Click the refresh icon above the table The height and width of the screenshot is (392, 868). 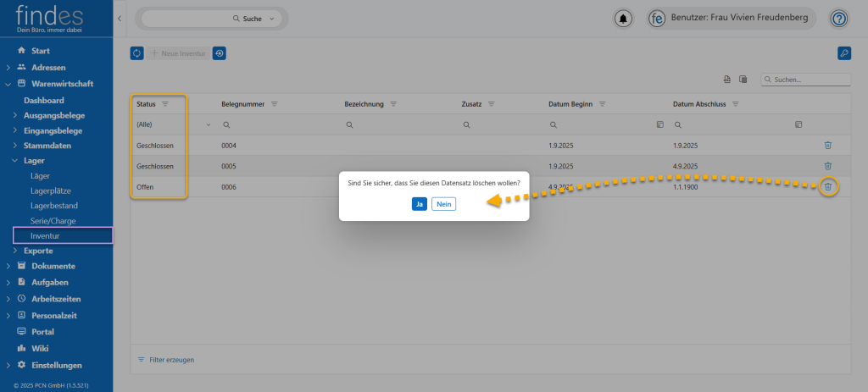tap(137, 53)
